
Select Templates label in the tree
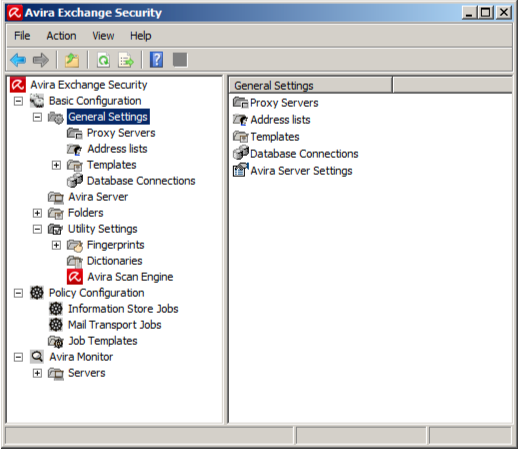(112, 165)
